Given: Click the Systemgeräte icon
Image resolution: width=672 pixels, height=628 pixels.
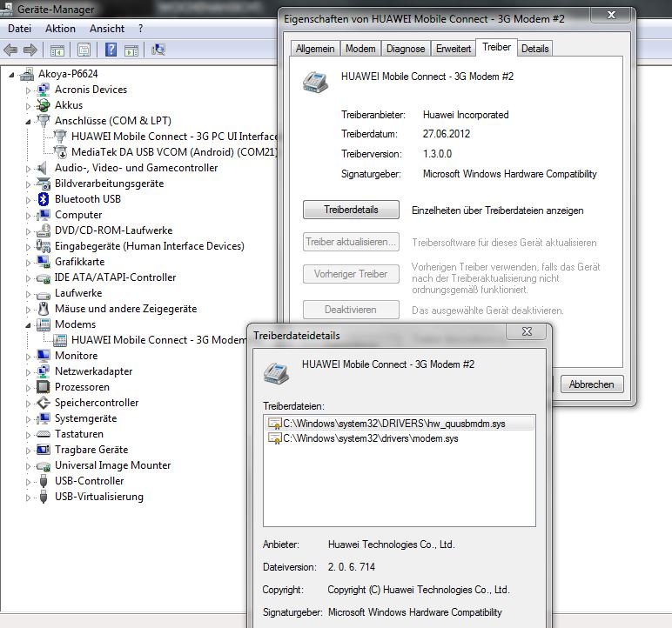Looking at the screenshot, I should click(44, 418).
